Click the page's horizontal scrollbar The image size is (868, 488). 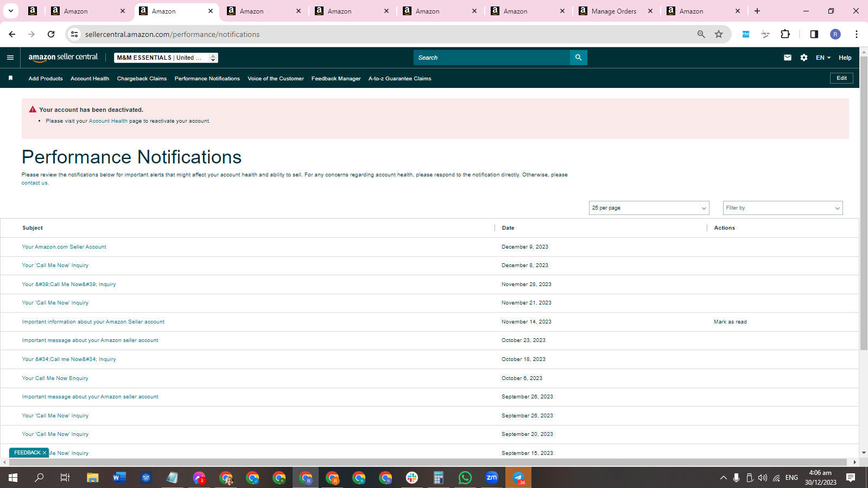tap(428, 462)
